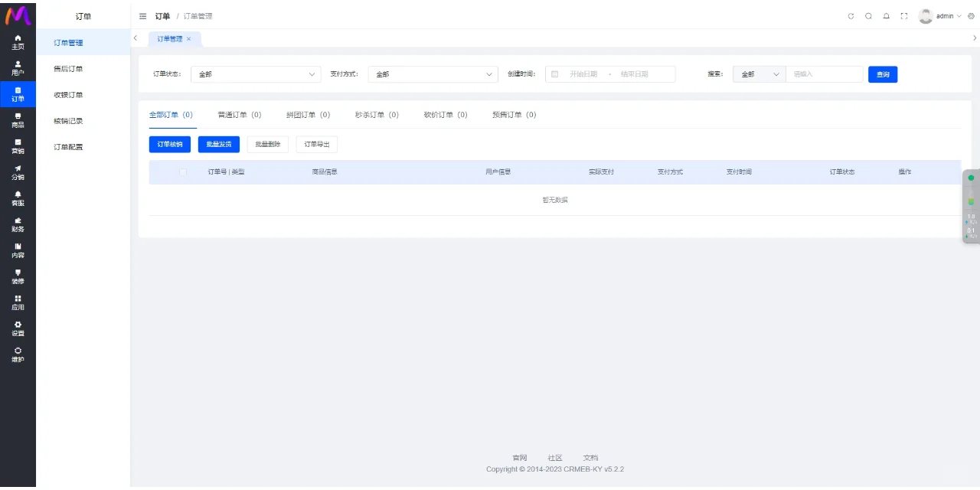Collapse the sidebar with the hamburger toggle
Screen dimensions: 980x490
click(142, 16)
